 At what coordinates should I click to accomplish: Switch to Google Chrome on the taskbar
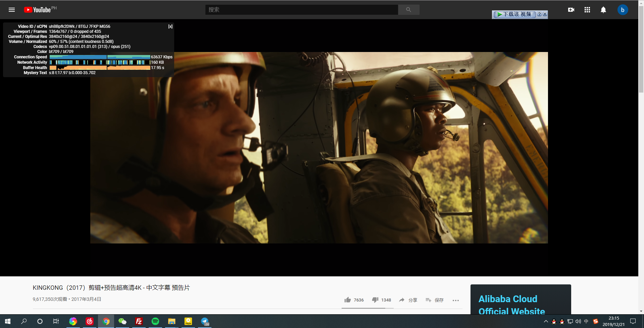click(x=106, y=321)
